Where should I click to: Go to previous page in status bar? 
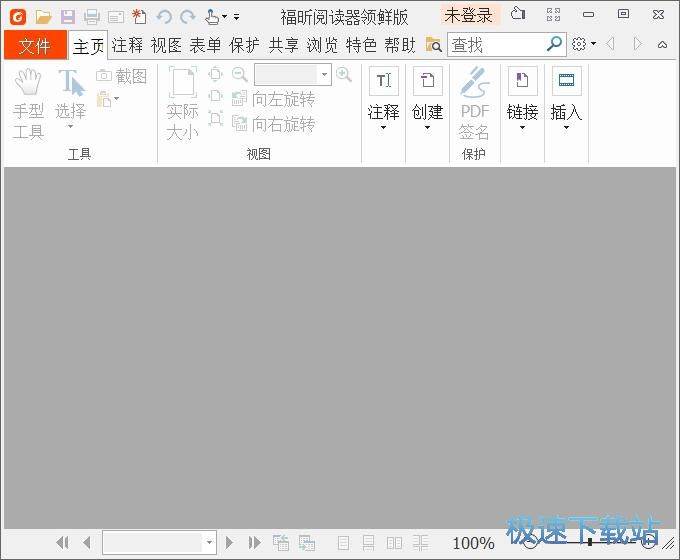coord(87,543)
